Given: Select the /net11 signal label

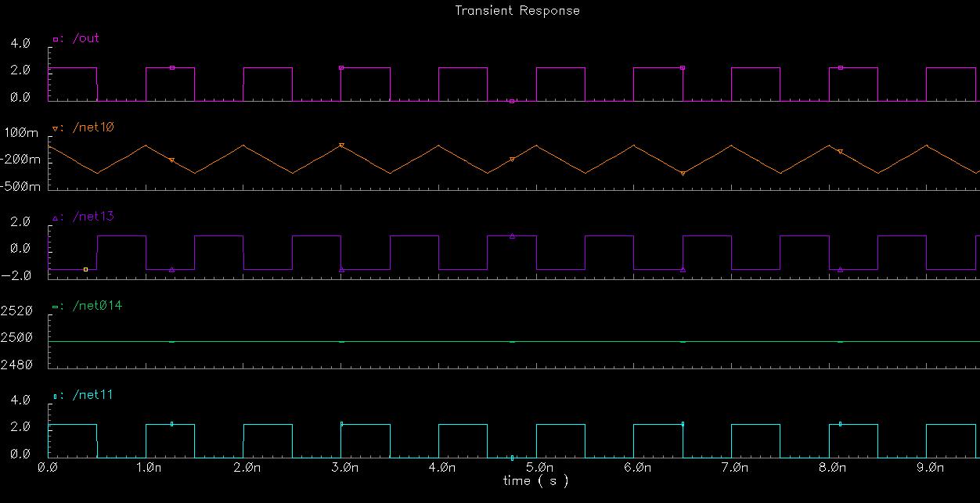Looking at the screenshot, I should coord(93,395).
